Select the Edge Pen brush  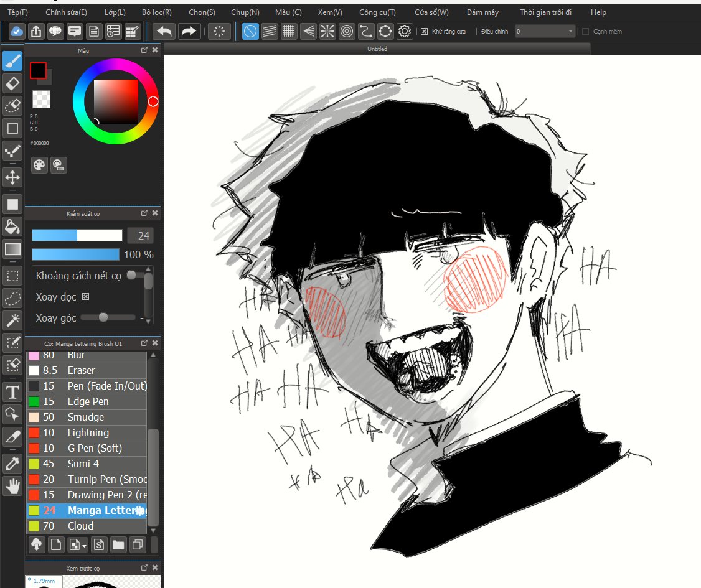87,401
